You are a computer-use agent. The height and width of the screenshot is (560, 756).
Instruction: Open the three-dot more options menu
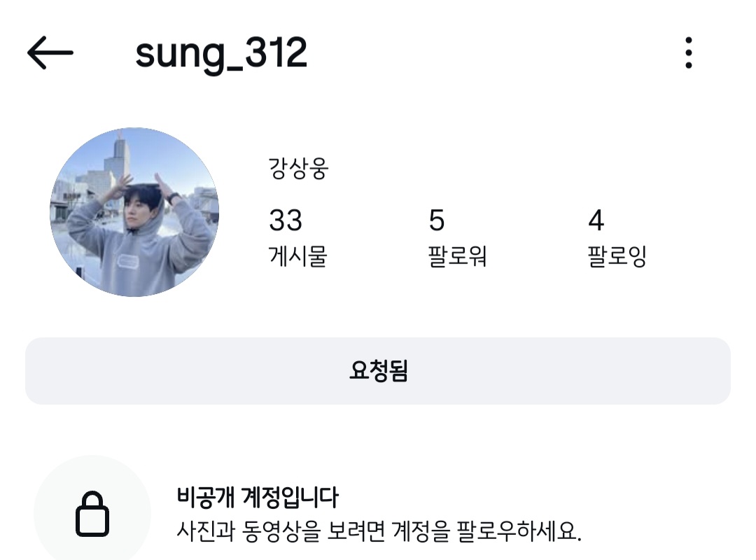689,52
